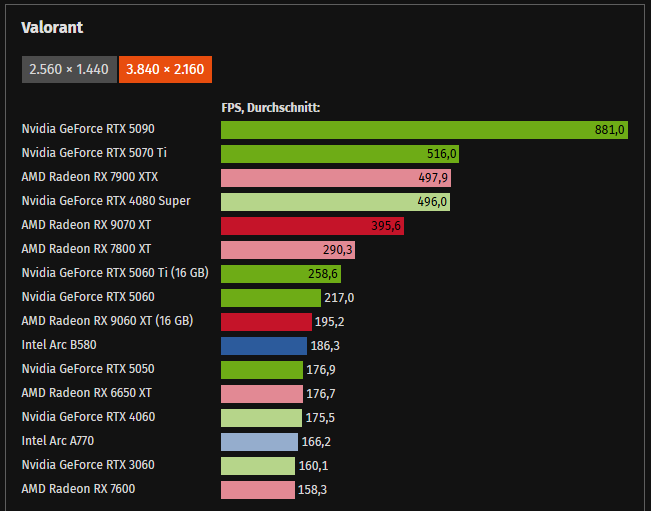Click the 881,0 green bar
This screenshot has height=511, width=651.
(x=424, y=130)
